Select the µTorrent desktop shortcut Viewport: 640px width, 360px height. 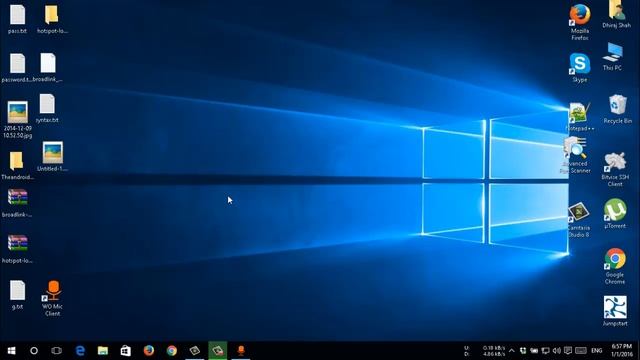[615, 213]
